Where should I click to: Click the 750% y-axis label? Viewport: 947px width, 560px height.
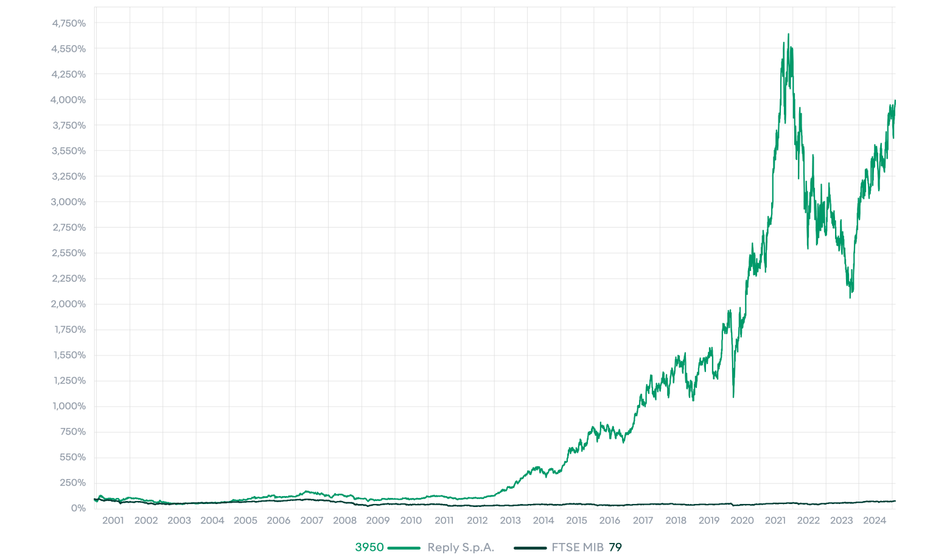point(74,432)
